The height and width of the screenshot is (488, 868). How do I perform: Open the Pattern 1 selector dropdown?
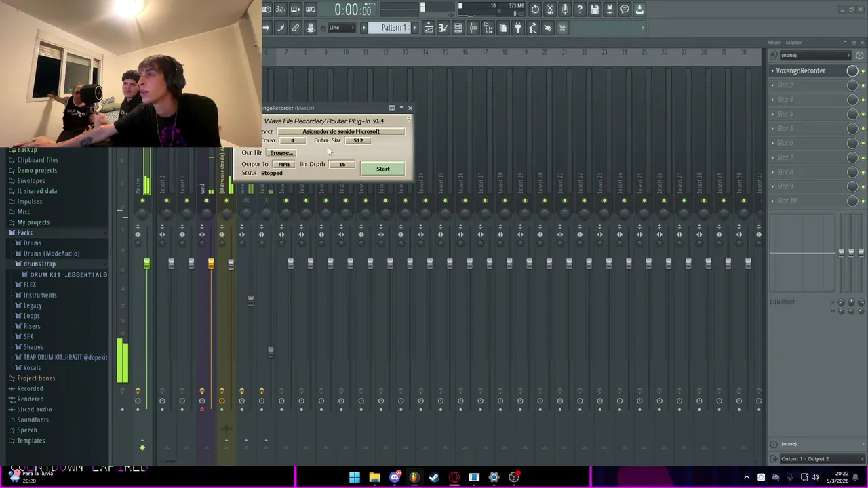coord(394,28)
